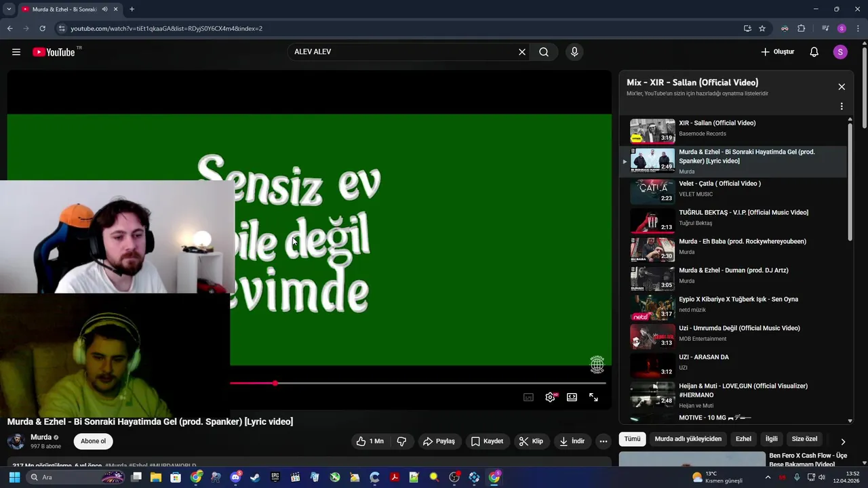This screenshot has width=868, height=488.
Task: Open the site information icon in address bar
Action: [x=61, y=28]
